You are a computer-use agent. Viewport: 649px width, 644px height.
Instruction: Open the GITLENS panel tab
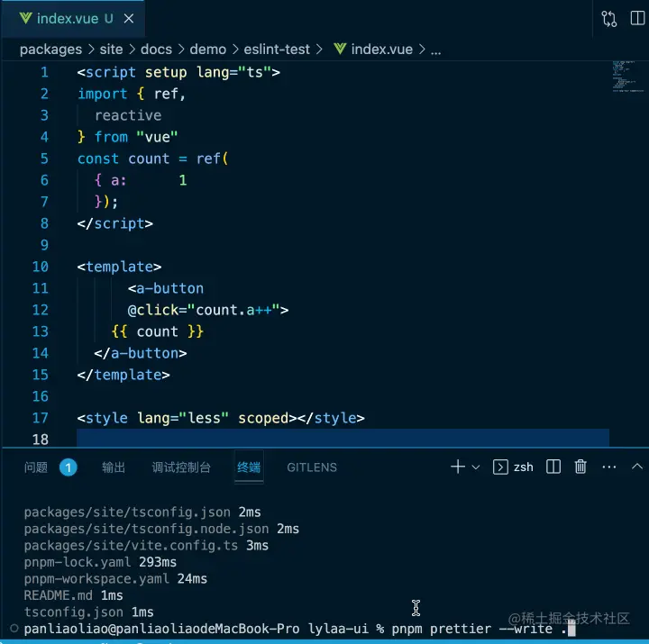click(312, 467)
